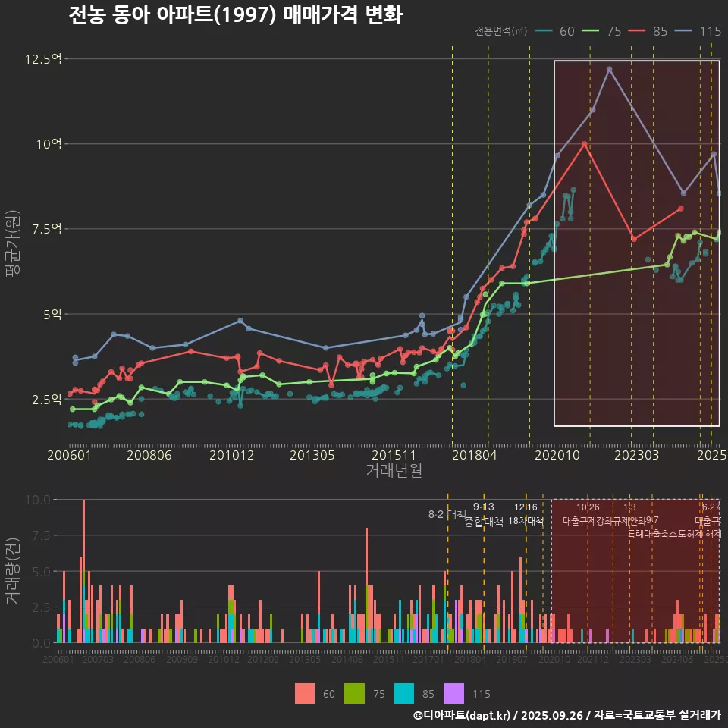Click the 12·16 18차대책 annotation label
The image size is (728, 728).
[526, 514]
